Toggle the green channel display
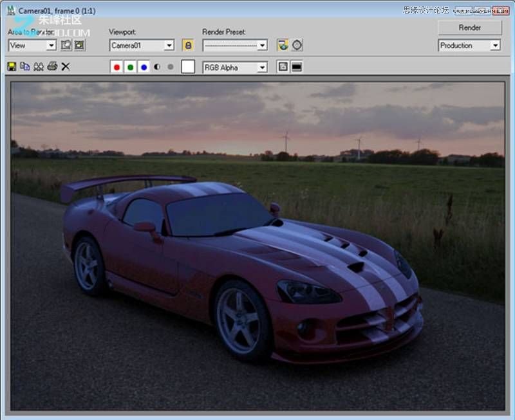This screenshot has width=515, height=420. 130,67
